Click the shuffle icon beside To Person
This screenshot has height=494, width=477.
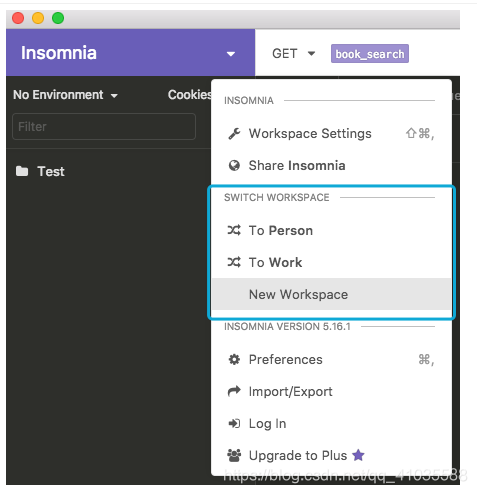[x=234, y=230]
